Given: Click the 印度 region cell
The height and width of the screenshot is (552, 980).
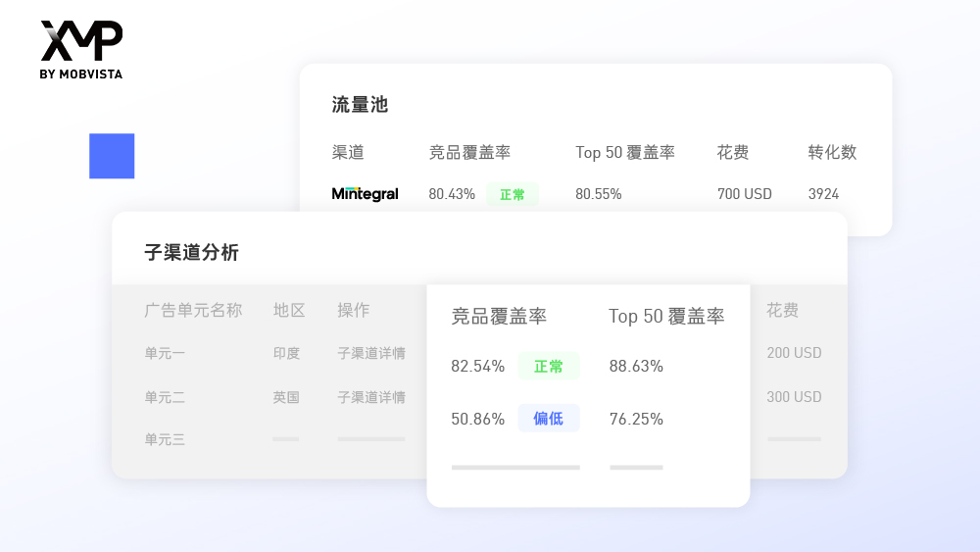Looking at the screenshot, I should pyautogui.click(x=286, y=353).
